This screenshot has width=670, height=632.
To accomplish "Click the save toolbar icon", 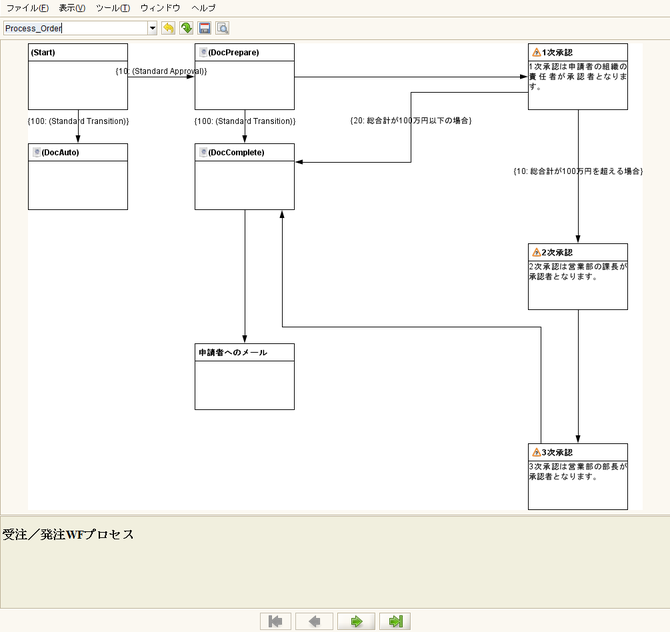I will (x=205, y=28).
